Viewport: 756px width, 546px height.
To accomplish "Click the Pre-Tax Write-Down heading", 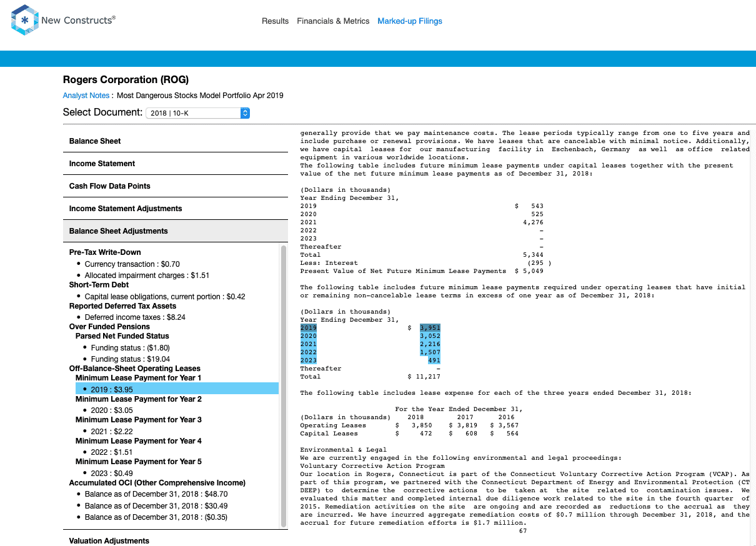I will 105,252.
